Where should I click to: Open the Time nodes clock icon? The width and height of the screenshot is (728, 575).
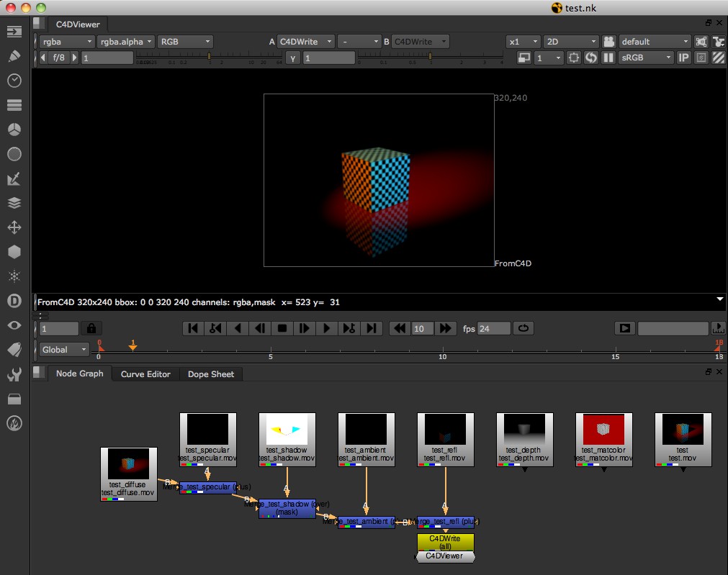14,80
